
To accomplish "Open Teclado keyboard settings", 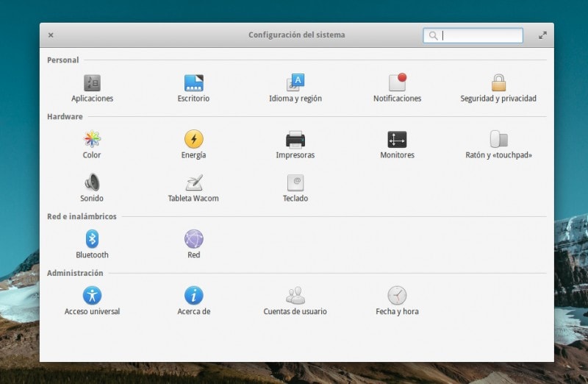I will point(295,183).
